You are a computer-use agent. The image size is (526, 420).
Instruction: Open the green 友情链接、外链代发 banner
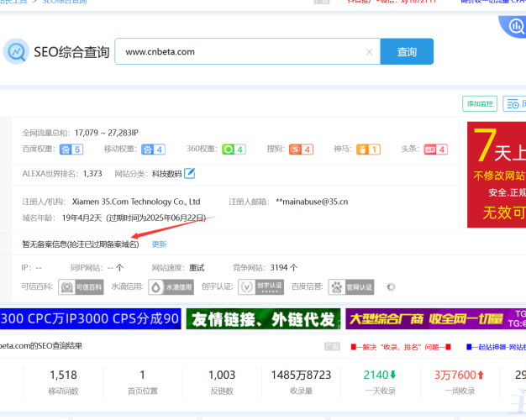tap(263, 318)
